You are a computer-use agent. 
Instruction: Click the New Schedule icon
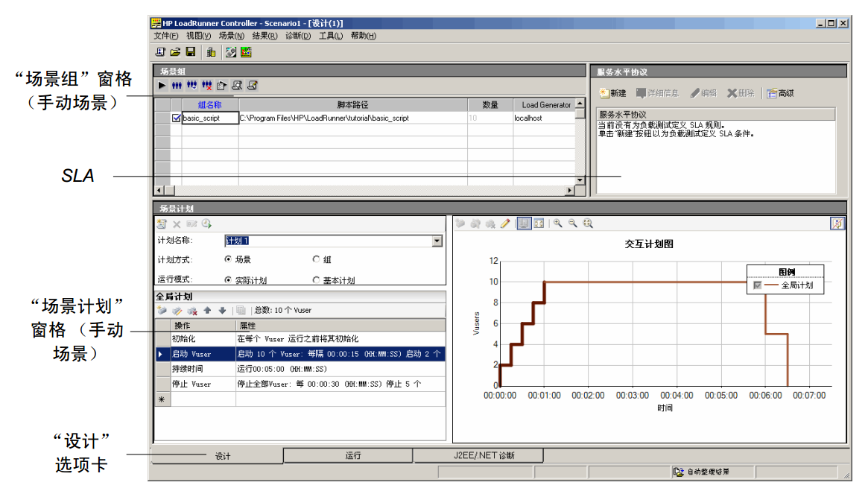click(162, 224)
